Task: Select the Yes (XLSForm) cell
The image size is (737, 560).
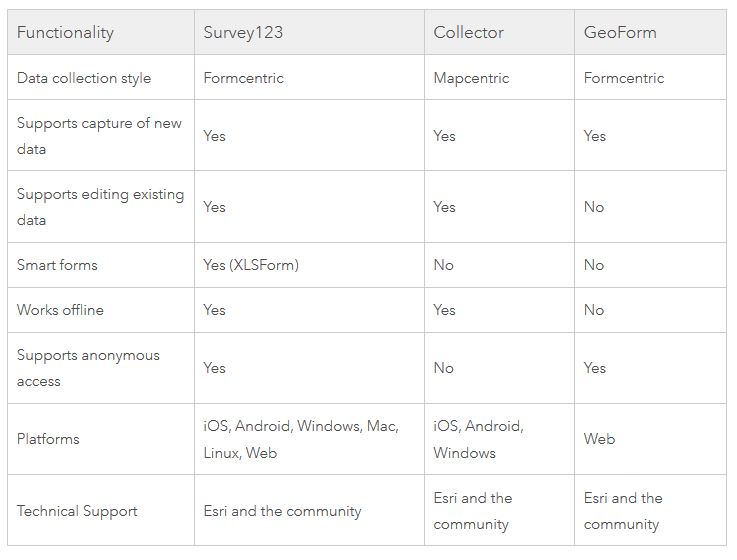Action: click(251, 265)
